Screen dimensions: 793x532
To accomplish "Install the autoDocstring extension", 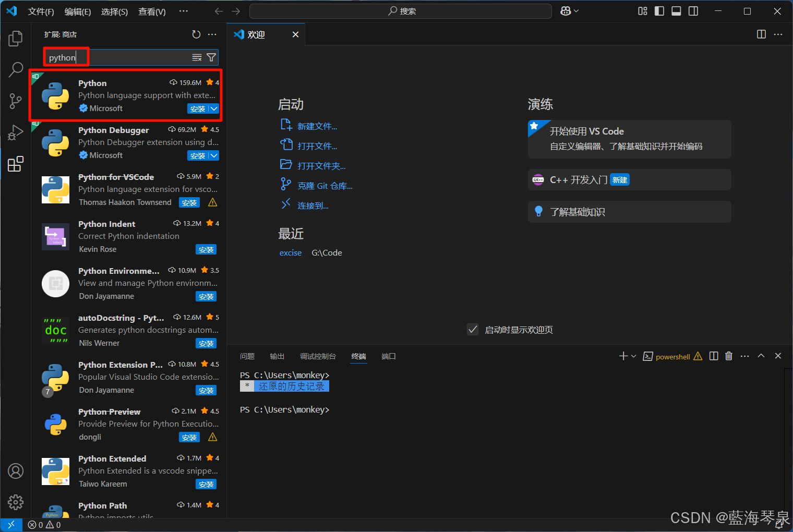I will coord(206,343).
